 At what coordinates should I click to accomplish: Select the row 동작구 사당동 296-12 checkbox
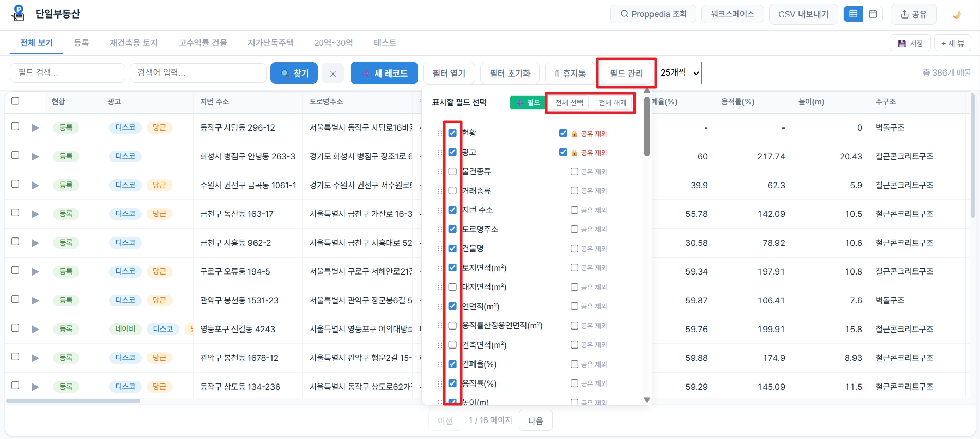coord(15,126)
